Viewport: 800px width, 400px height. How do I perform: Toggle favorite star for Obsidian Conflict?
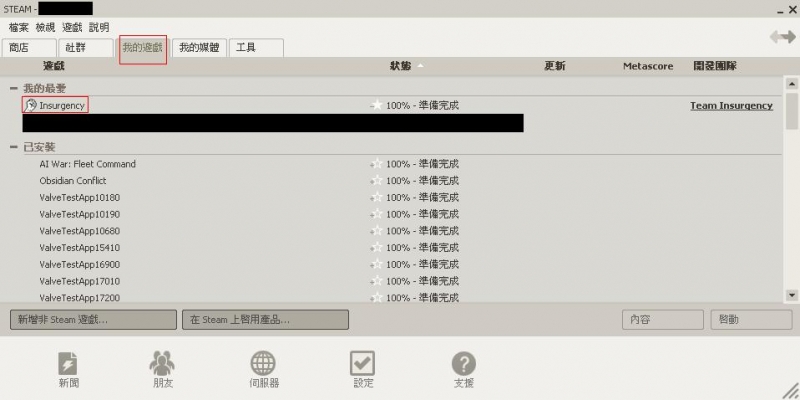[377, 181]
